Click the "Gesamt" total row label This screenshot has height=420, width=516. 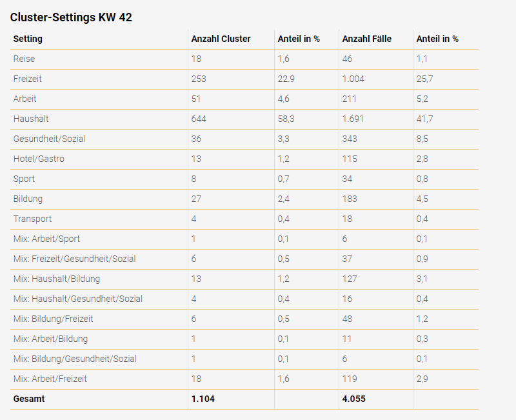click(29, 399)
